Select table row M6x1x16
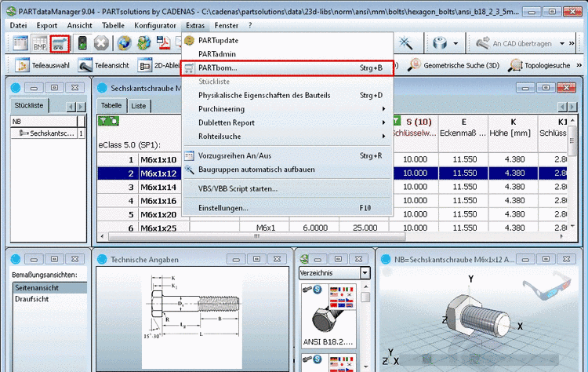 tap(158, 201)
